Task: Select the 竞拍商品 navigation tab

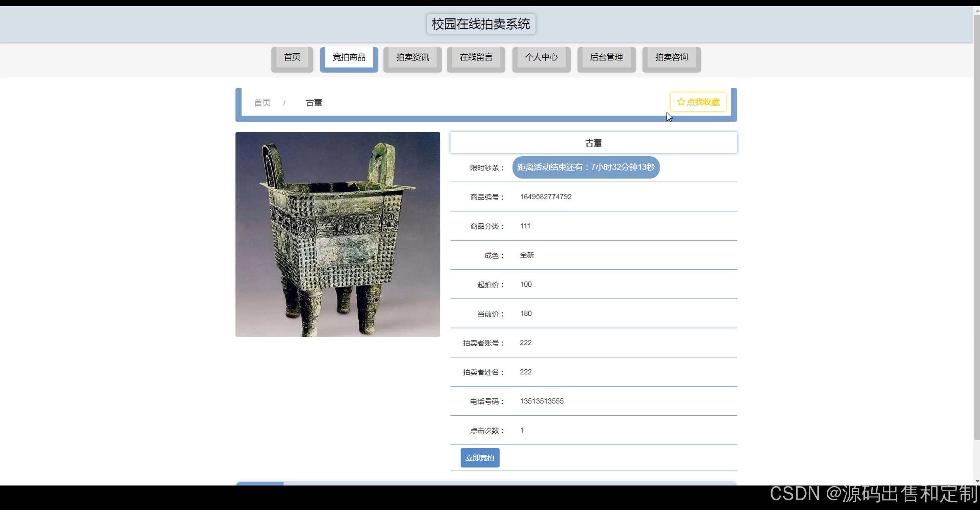Action: pyautogui.click(x=349, y=57)
